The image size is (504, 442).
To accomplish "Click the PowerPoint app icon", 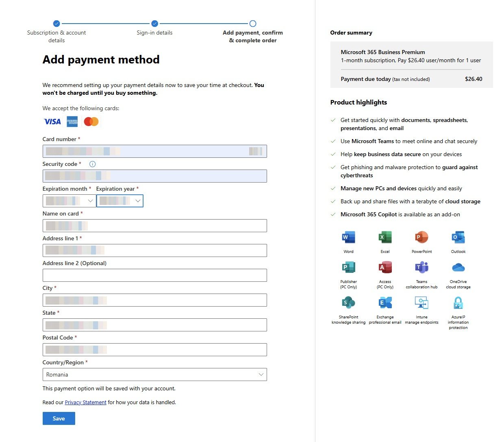I will click(x=421, y=237).
